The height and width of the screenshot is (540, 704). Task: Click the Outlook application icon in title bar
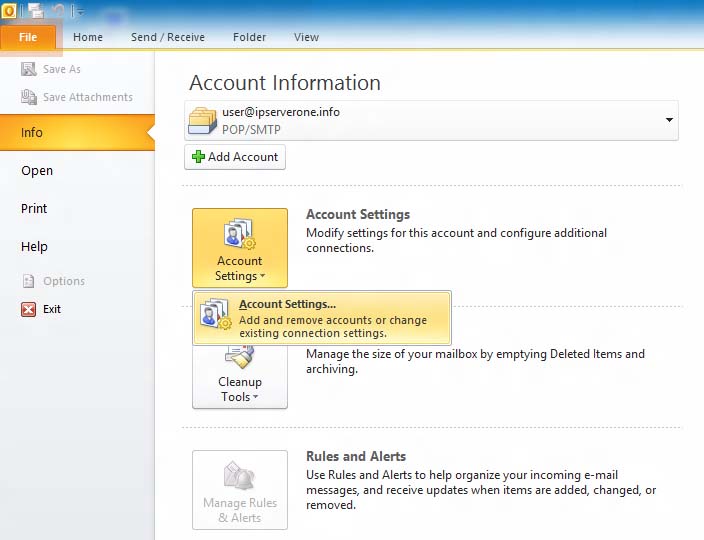pyautogui.click(x=8, y=10)
